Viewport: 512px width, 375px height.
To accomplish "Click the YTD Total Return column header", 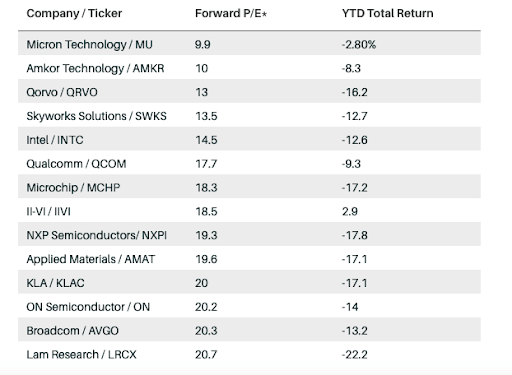I will click(388, 13).
